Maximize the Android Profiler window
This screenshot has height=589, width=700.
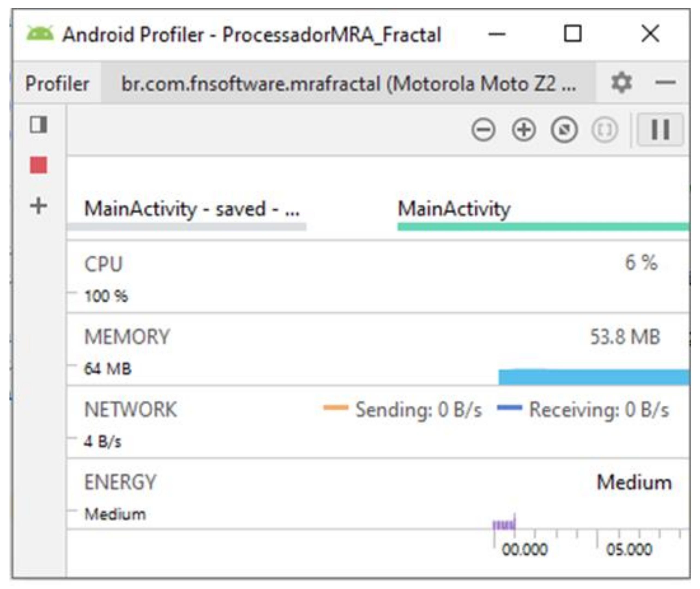tap(572, 34)
